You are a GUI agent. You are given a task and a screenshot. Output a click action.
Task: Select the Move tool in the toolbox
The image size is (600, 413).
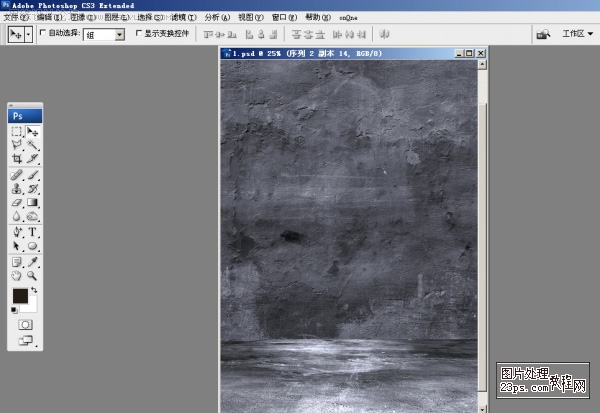[33, 132]
